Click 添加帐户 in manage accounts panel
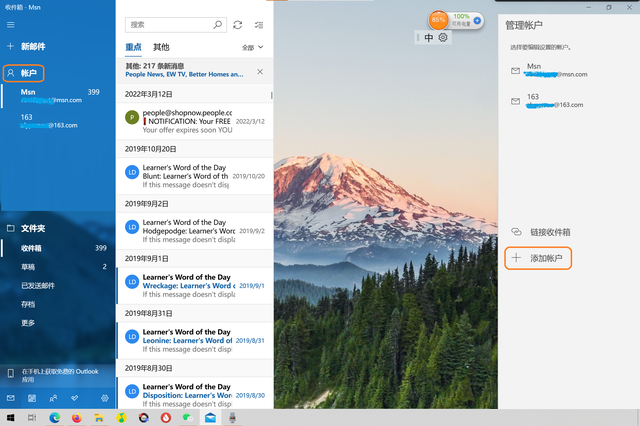This screenshot has width=640, height=426. [x=539, y=259]
